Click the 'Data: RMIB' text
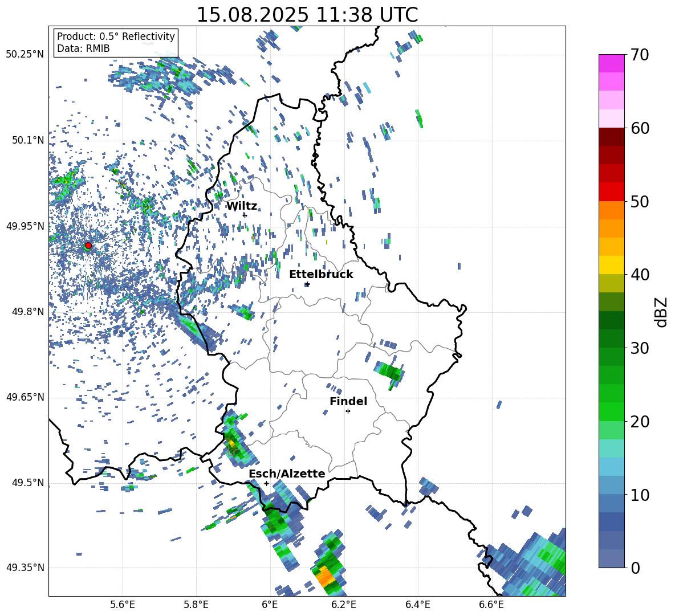Screen dimensions: 675x616 pyautogui.click(x=83, y=48)
